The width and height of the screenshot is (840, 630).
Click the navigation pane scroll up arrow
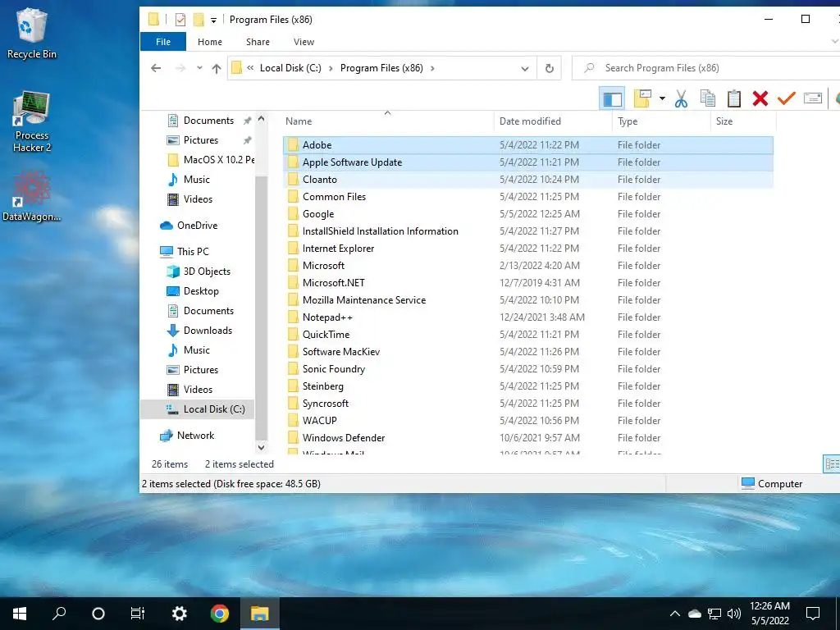click(261, 118)
